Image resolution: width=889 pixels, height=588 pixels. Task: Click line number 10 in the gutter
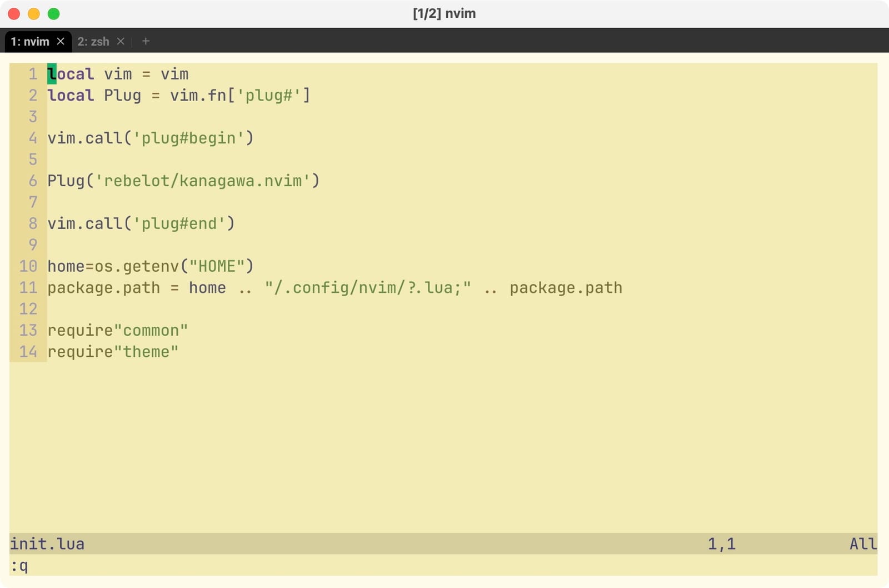pyautogui.click(x=28, y=266)
